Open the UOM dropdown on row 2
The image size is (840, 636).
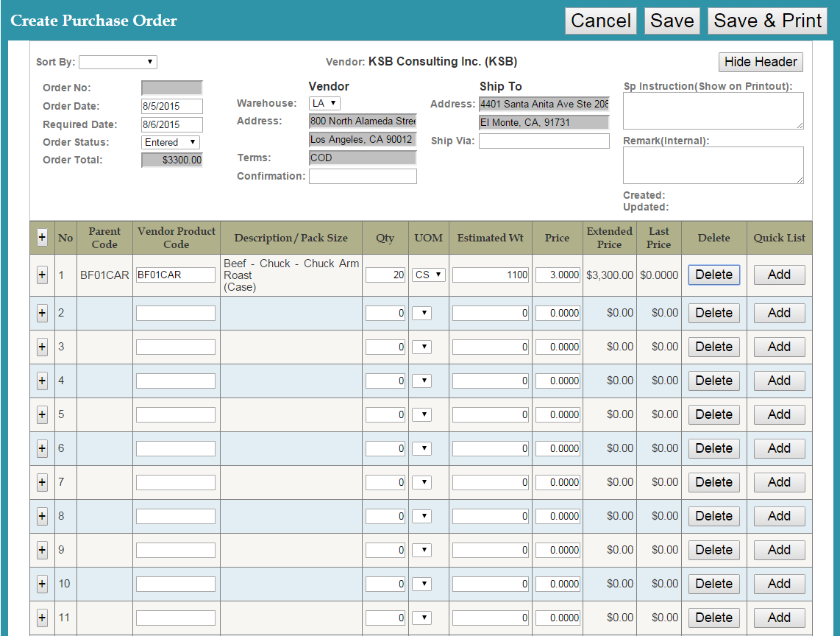point(421,313)
